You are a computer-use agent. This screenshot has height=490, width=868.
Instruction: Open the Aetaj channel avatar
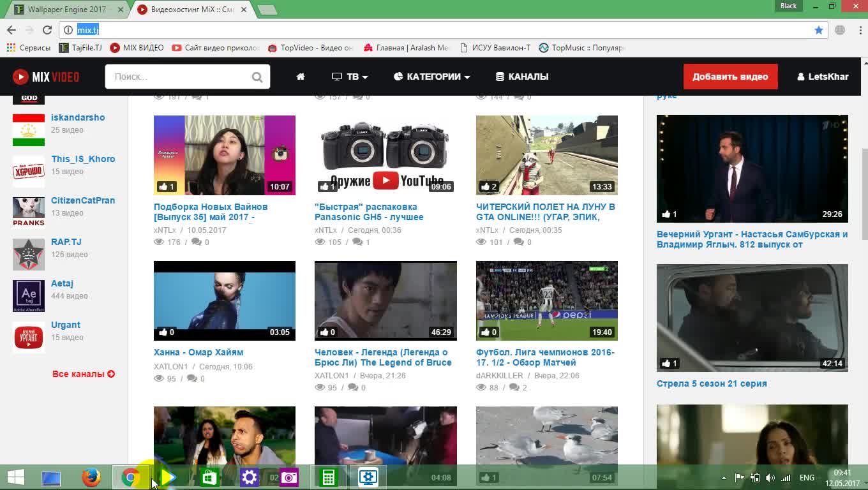(x=29, y=295)
